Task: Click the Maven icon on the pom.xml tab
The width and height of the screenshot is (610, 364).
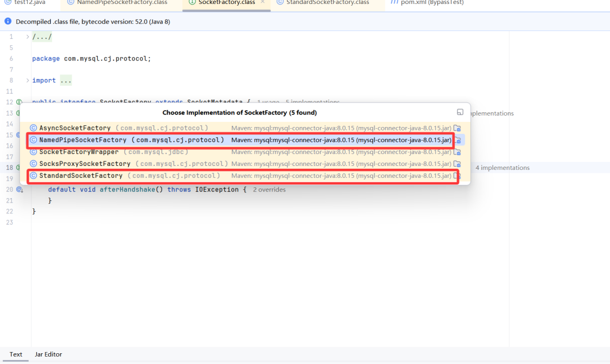Action: click(x=394, y=2)
